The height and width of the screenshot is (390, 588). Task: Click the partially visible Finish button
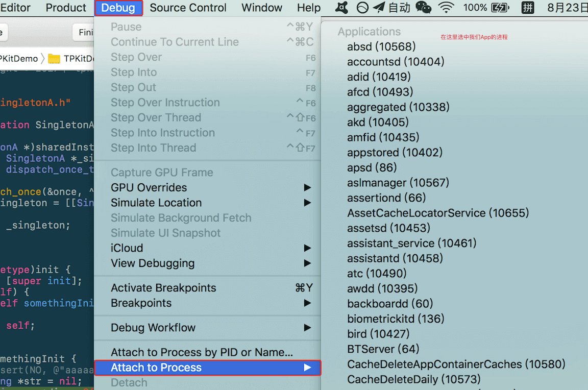[x=85, y=32]
